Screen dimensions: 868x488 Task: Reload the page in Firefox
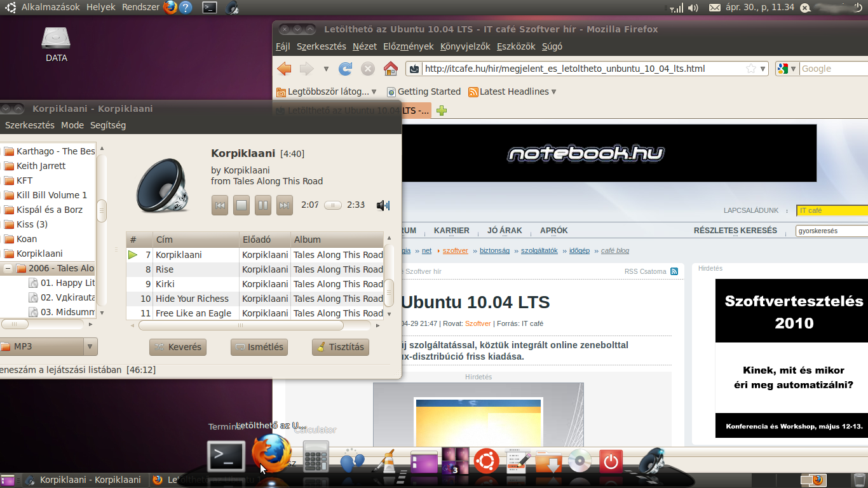tap(345, 69)
